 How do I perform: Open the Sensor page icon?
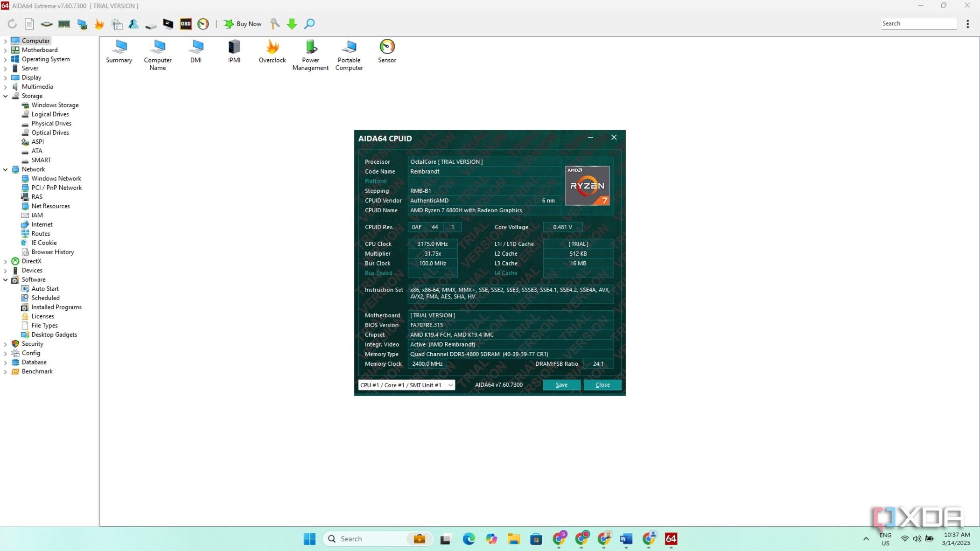tap(387, 51)
